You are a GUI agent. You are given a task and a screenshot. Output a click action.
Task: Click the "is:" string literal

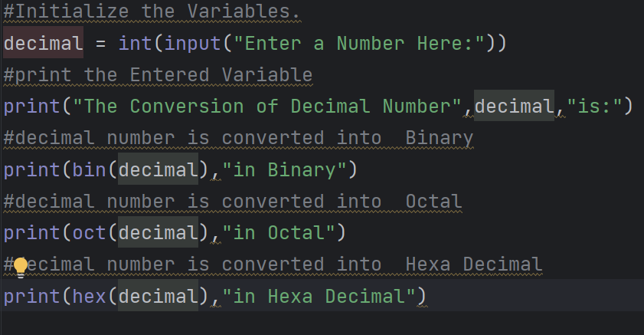pyautogui.click(x=594, y=106)
